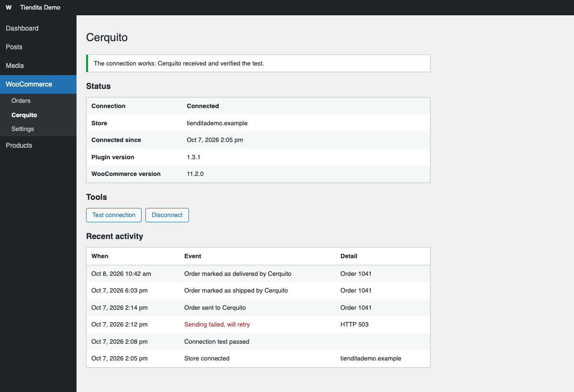Click the Event column header
The height and width of the screenshot is (392, 574).
[193, 256]
